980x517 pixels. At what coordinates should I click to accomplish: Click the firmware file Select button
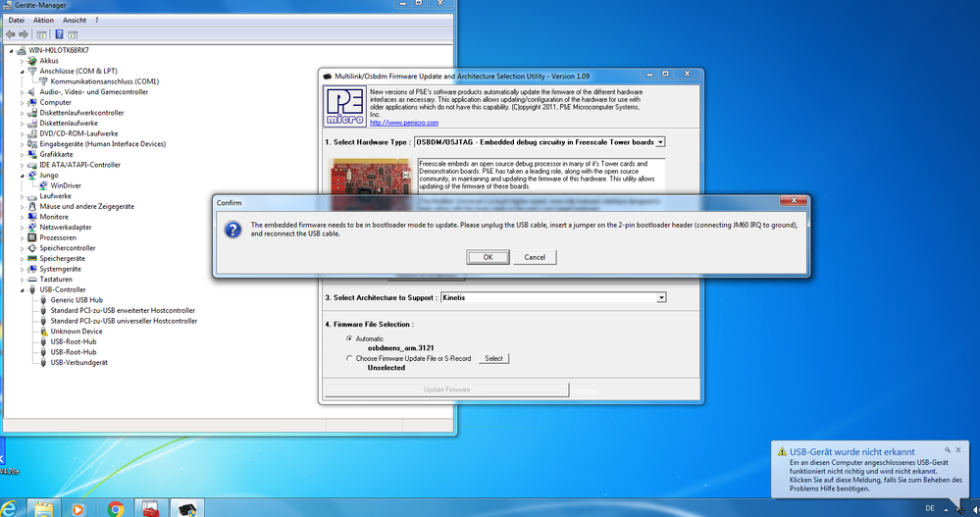[x=493, y=358]
